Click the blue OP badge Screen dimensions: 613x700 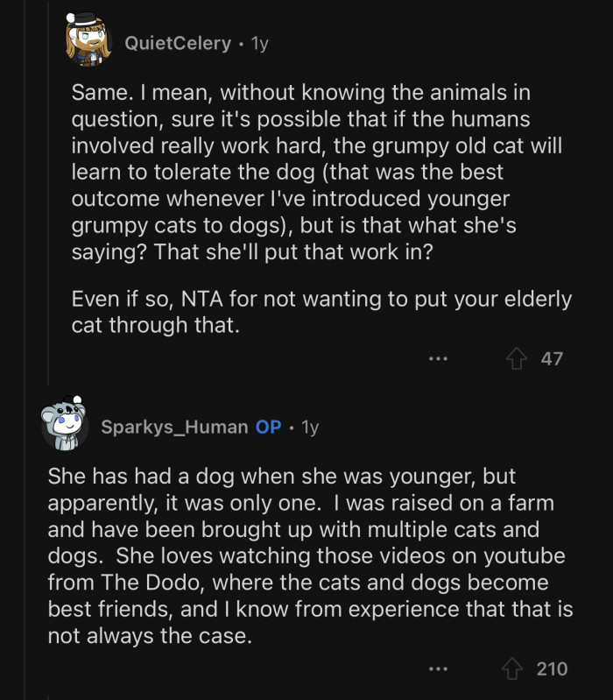tap(269, 428)
